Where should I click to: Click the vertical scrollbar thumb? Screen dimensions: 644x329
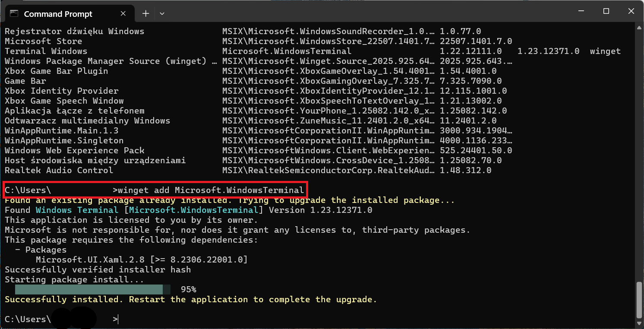coord(639,301)
